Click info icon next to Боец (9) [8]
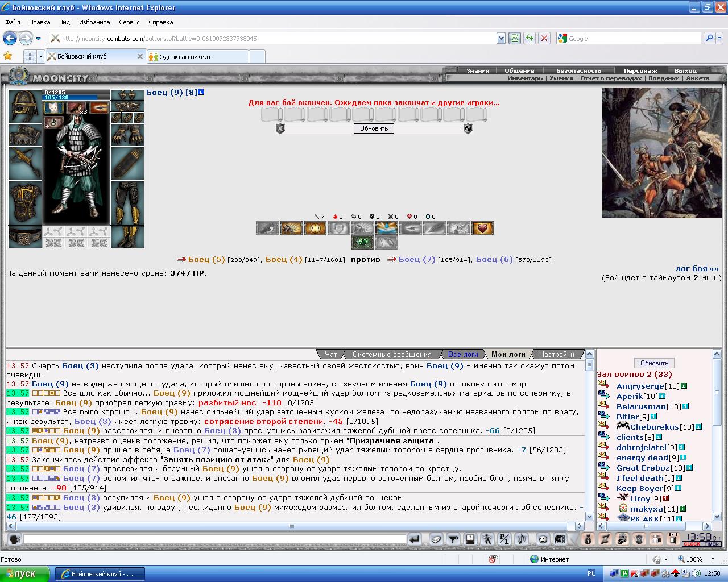The image size is (728, 582). pyautogui.click(x=201, y=92)
